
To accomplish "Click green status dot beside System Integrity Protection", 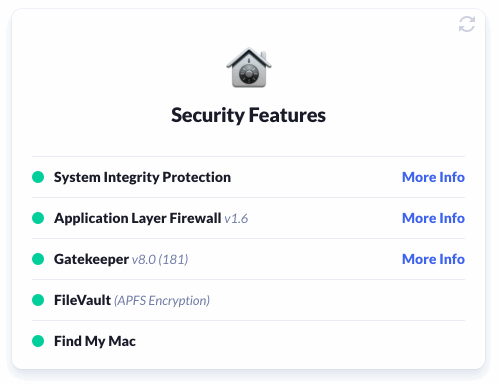I will point(38,177).
